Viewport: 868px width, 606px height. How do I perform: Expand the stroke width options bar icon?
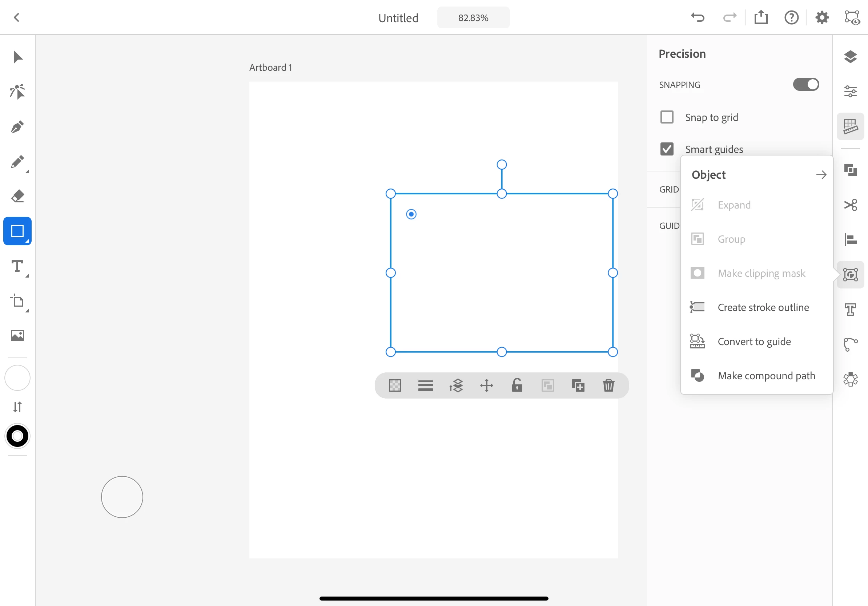pyautogui.click(x=425, y=386)
